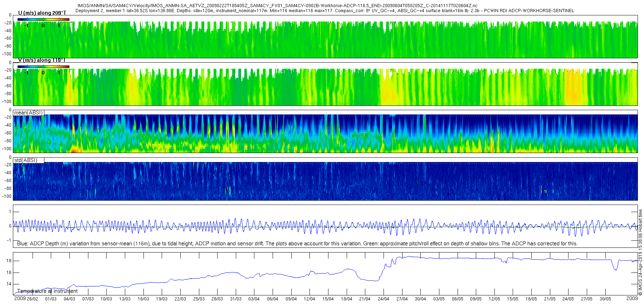644x304 pixels.
Task: Click the NetCDF file path title line
Action: [277, 6]
